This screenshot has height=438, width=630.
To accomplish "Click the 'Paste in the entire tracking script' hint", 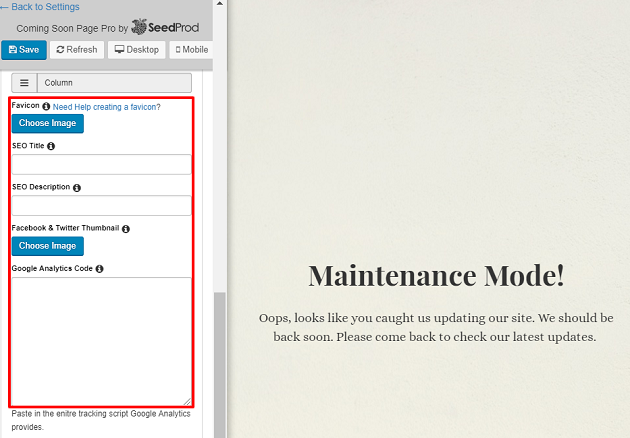I will tap(101, 420).
